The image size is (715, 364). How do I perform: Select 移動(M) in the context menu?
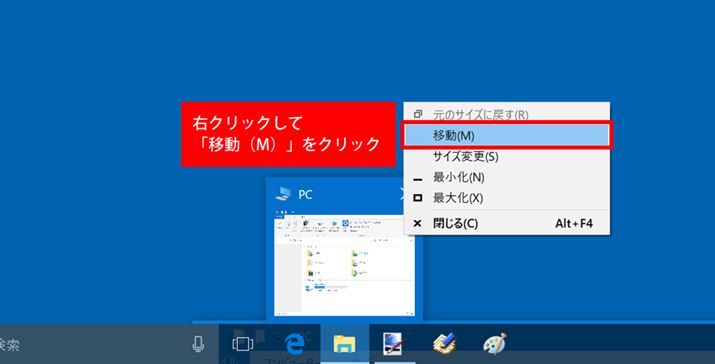point(506,135)
